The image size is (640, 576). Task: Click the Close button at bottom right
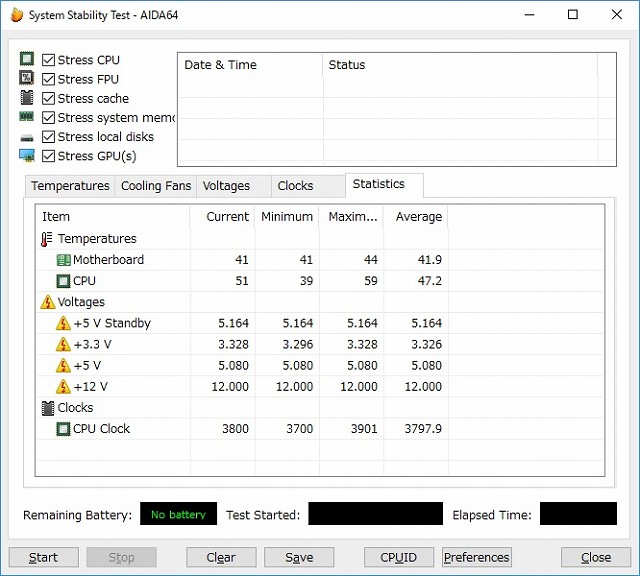point(596,557)
